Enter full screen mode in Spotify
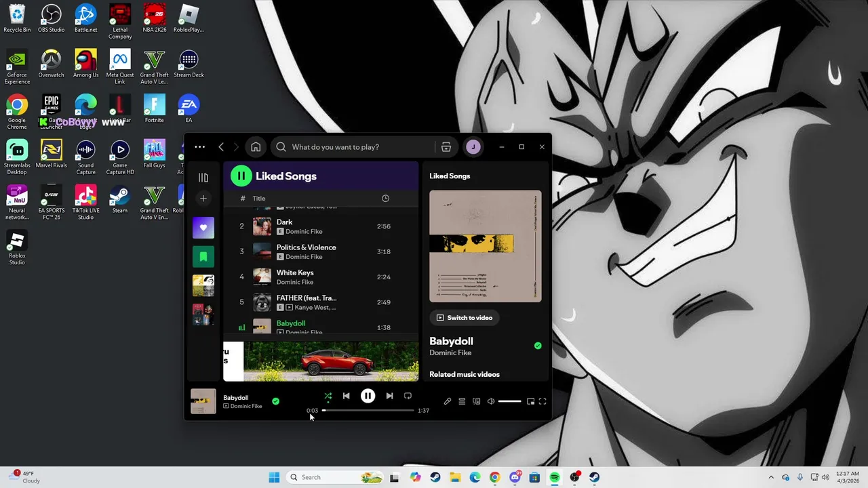Screen dimensions: 868x488 tap(542, 401)
